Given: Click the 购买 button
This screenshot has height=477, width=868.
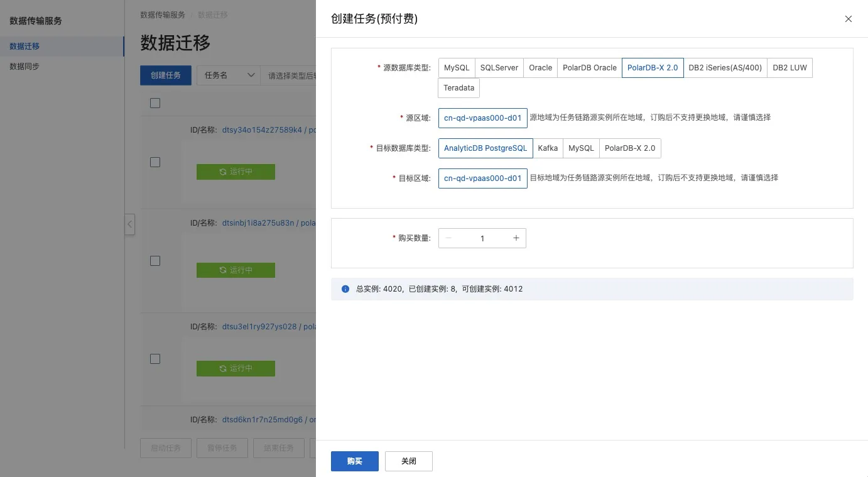Looking at the screenshot, I should [x=355, y=461].
